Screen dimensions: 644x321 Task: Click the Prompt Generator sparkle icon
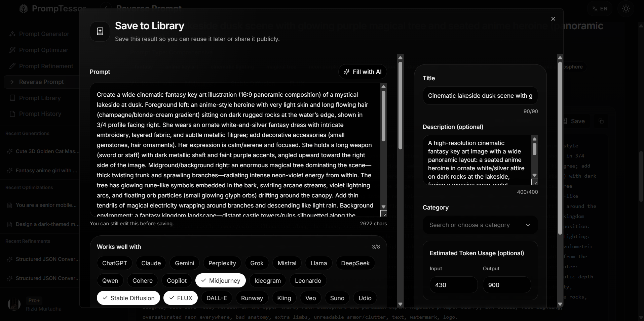coord(12,34)
